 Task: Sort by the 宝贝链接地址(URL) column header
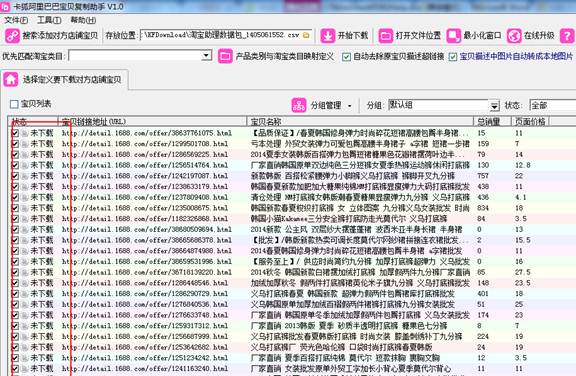[152, 121]
